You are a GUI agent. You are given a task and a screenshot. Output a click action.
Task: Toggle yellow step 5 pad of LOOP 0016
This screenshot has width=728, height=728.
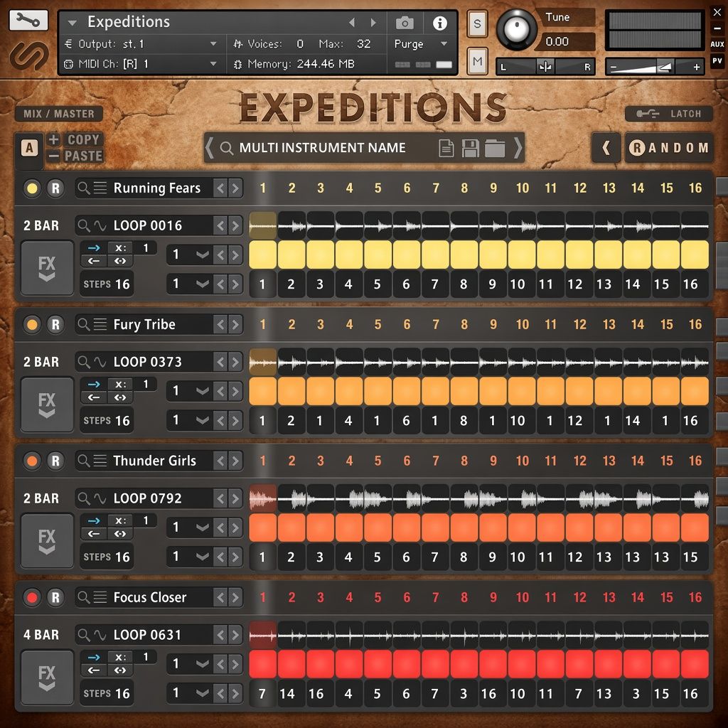click(x=378, y=255)
